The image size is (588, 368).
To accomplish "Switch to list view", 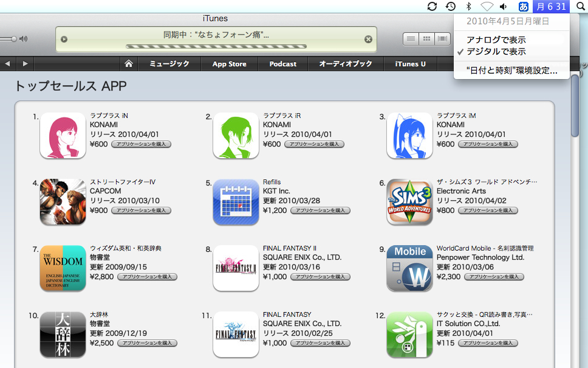I will [411, 39].
